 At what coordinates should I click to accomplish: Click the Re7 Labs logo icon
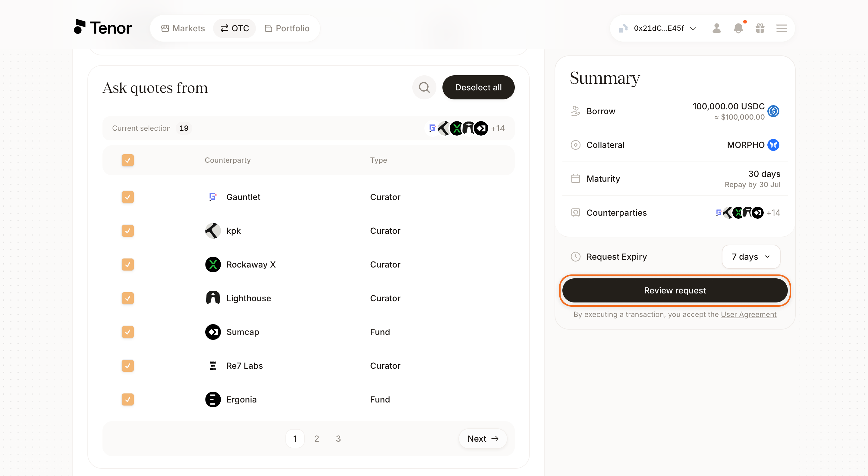[213, 365]
